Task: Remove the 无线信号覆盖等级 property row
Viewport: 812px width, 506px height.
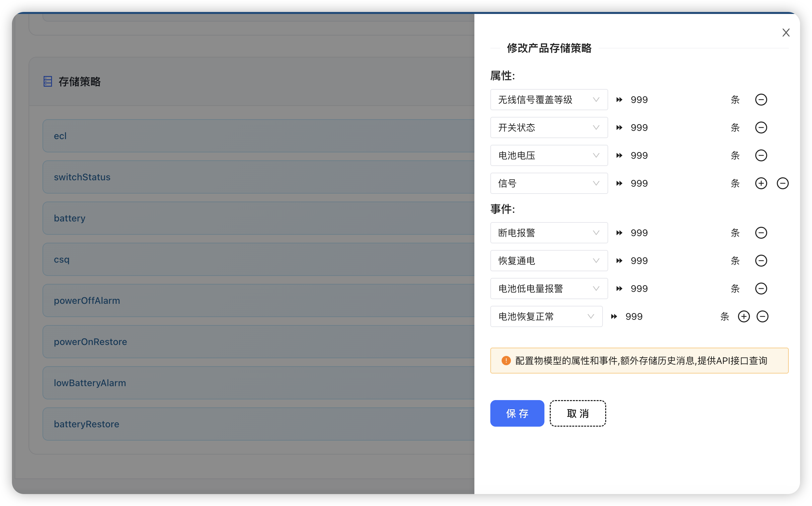Action: coord(761,99)
